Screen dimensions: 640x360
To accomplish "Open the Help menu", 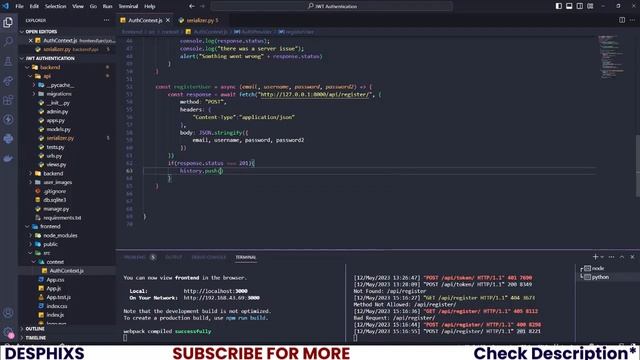I will pyautogui.click(x=150, y=6).
